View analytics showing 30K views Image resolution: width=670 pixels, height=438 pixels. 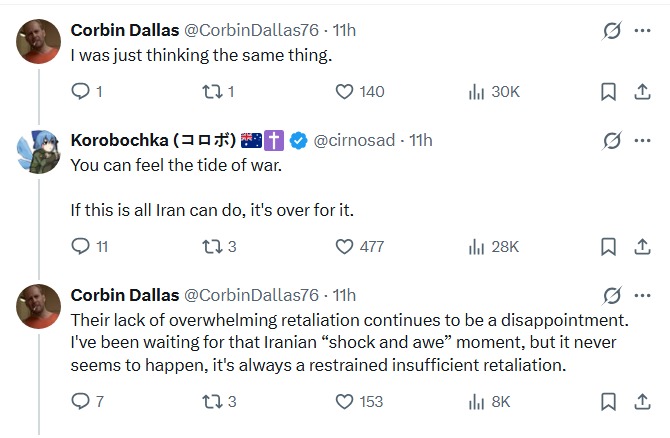click(x=494, y=91)
